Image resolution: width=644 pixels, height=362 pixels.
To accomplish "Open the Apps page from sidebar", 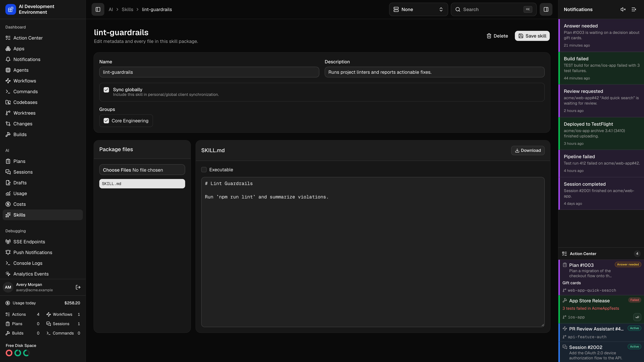I will click(42, 49).
